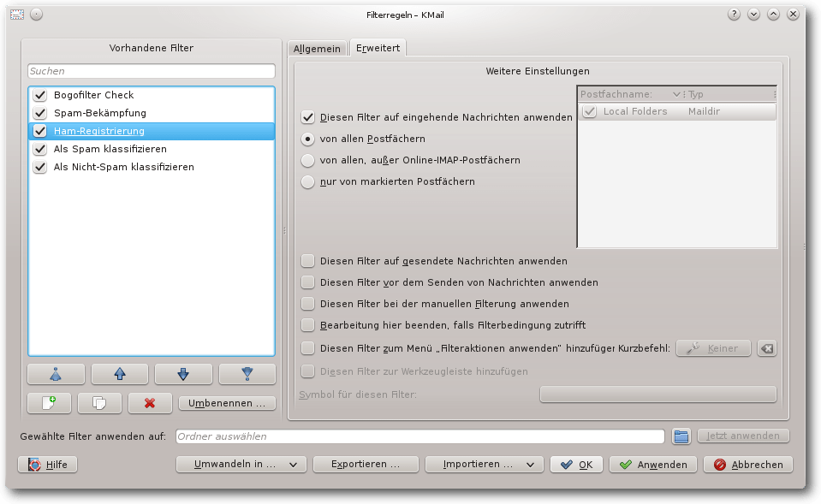Enable filter for manual filtering
This screenshot has width=821, height=504.
point(308,304)
